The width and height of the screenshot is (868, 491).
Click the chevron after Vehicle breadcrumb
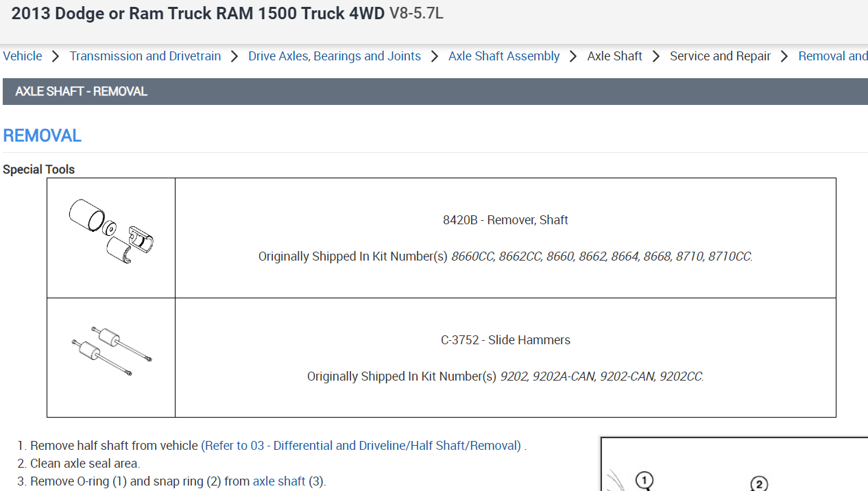[x=56, y=56]
